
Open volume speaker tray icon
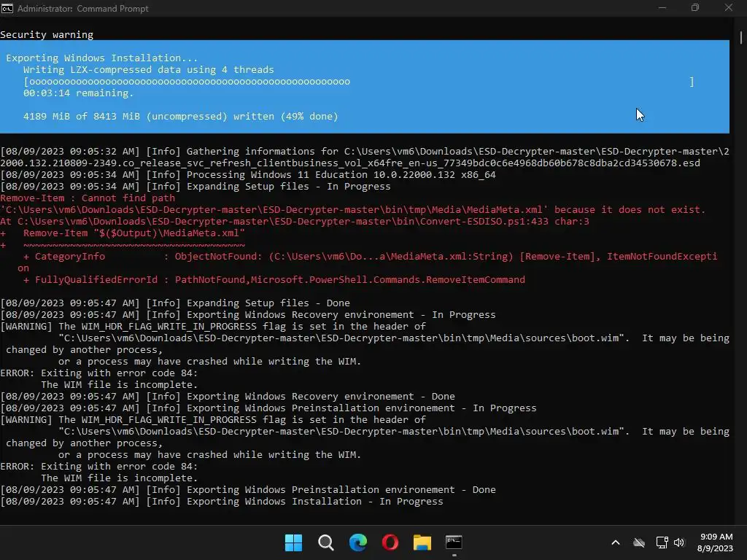(679, 542)
